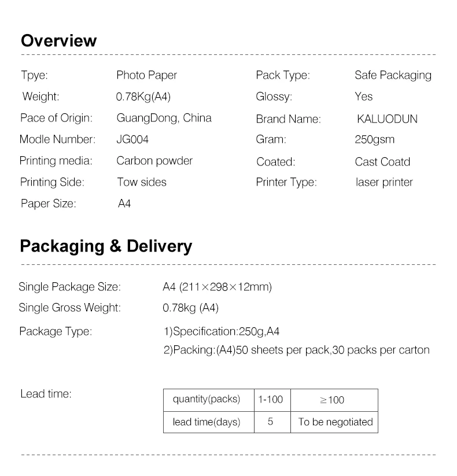Select the Photo Paper type value
457x476 pixels.
pos(146,75)
